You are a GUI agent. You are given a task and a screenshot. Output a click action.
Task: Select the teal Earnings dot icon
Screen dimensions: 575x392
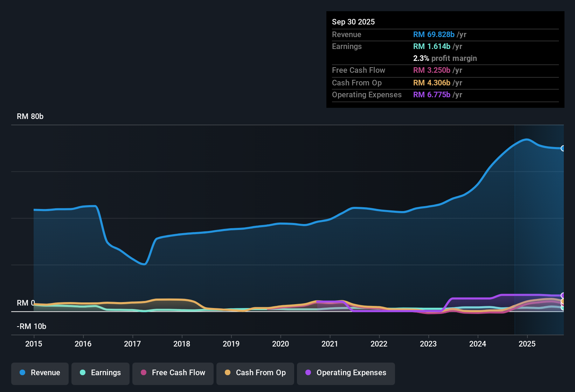pos(83,373)
